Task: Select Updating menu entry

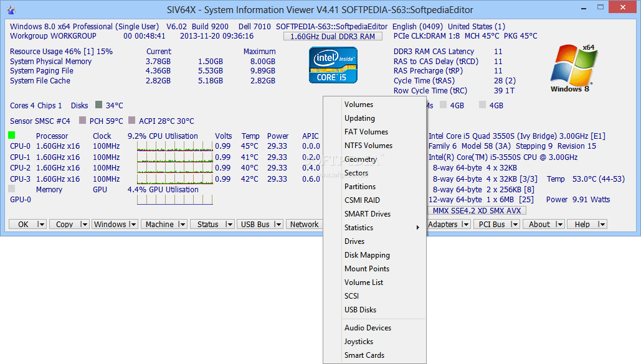Action: tap(374, 118)
